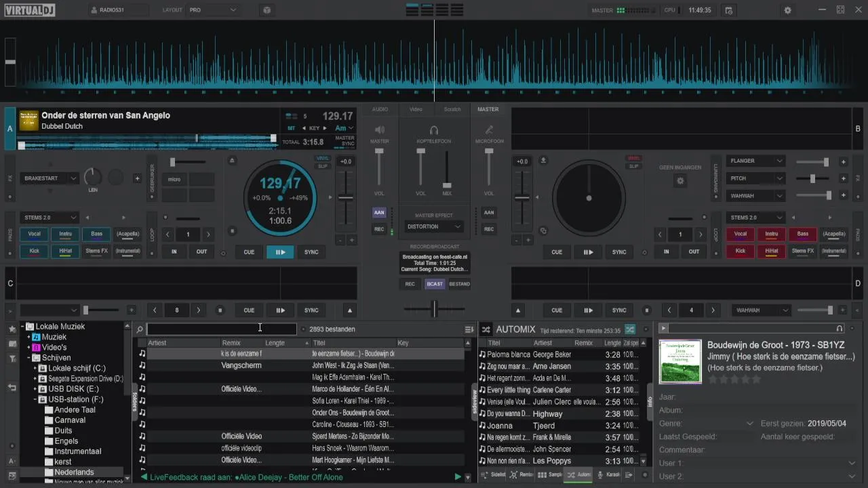Screen dimensions: 868x488
Task: Click the plus icon next to BRAKESTART effect
Action: 137,178
